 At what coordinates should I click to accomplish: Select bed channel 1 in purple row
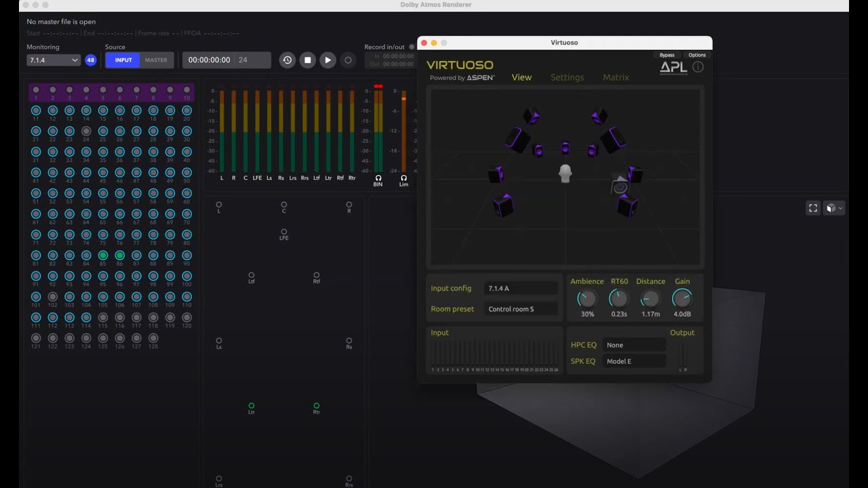(x=36, y=90)
